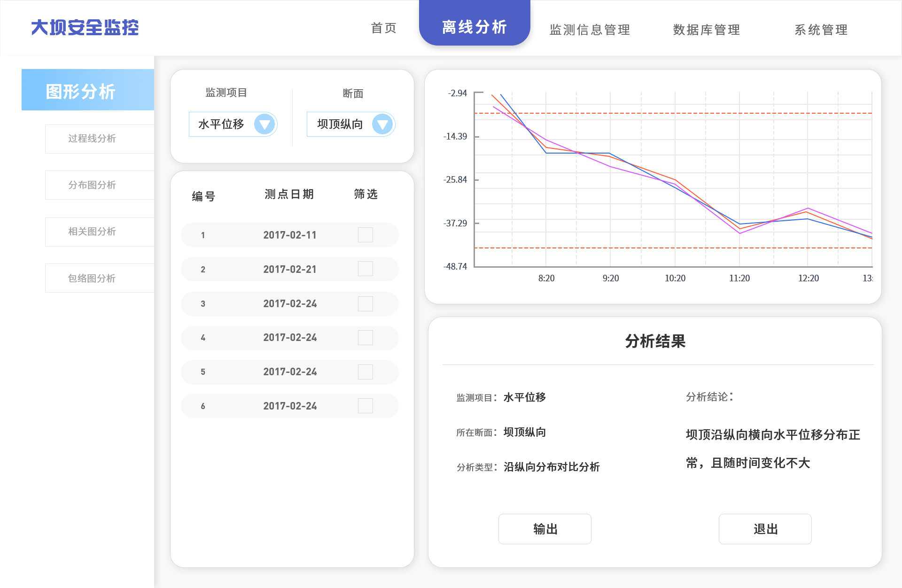Open the 断面 dropdown arrow icon
The image size is (902, 588).
(382, 124)
